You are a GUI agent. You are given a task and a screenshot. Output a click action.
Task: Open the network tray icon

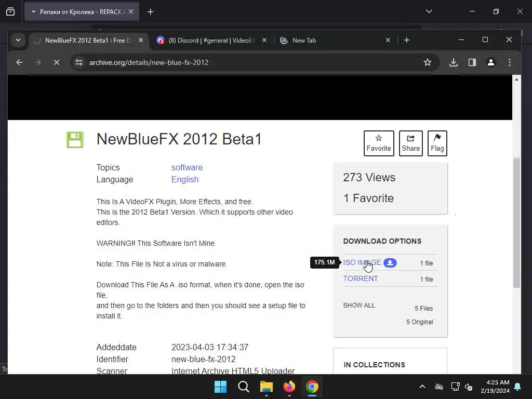[455, 387]
